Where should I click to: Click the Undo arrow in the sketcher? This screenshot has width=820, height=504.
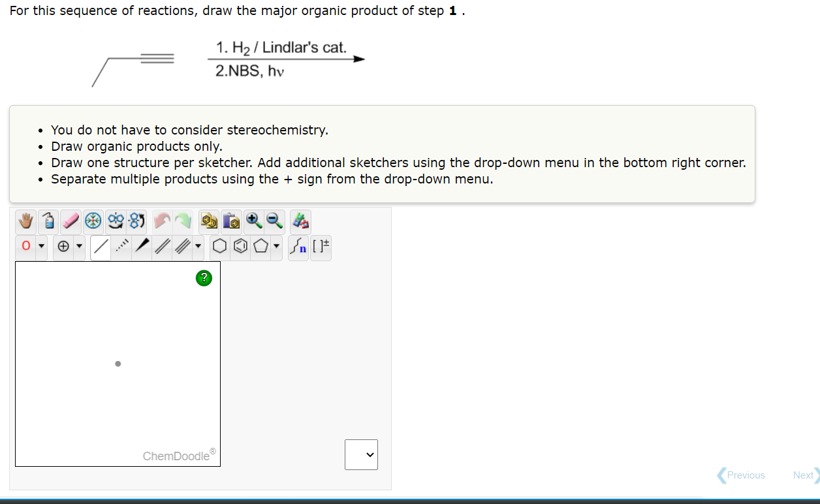click(162, 221)
